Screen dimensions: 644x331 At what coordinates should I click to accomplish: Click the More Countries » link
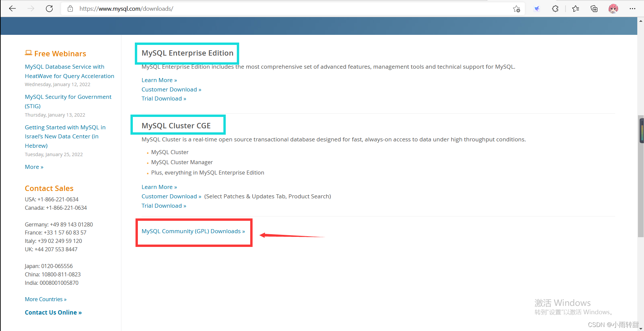coord(46,299)
